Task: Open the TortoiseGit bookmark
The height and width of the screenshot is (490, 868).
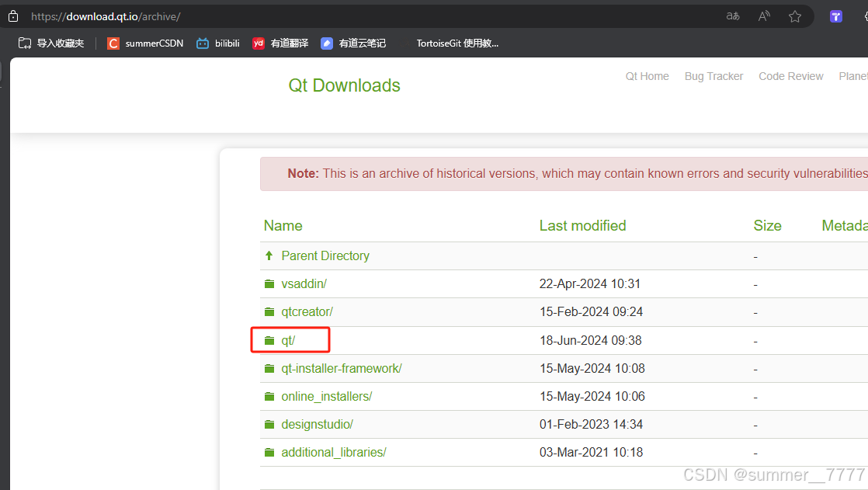Action: [x=457, y=43]
